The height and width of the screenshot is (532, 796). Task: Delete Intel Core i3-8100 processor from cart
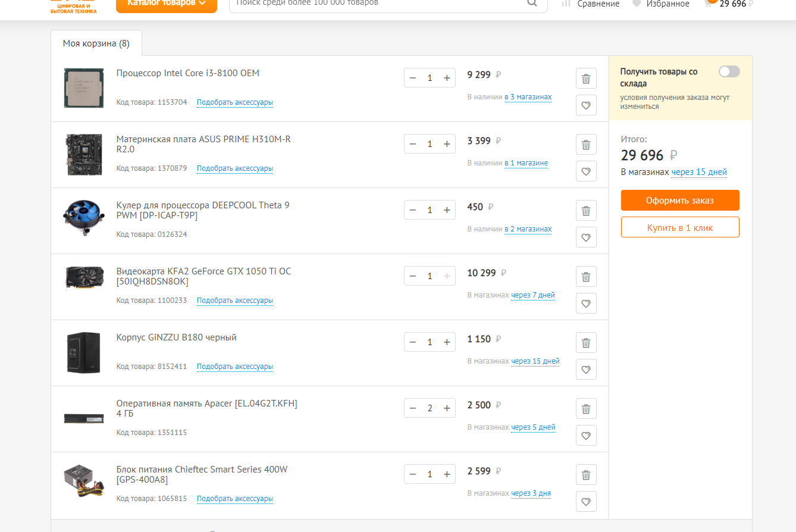(x=586, y=79)
